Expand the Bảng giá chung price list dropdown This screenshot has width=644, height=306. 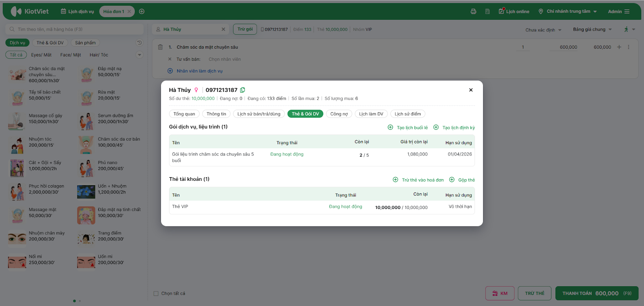pyautogui.click(x=592, y=29)
